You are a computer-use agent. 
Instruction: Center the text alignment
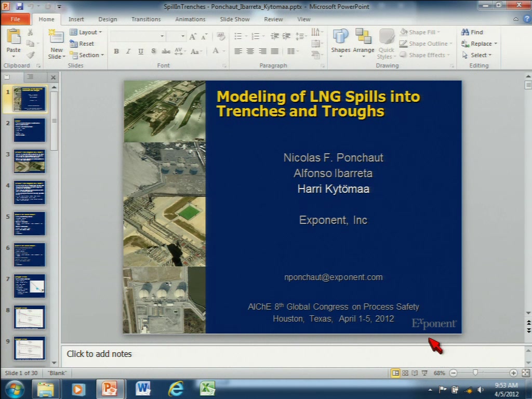[x=250, y=51]
